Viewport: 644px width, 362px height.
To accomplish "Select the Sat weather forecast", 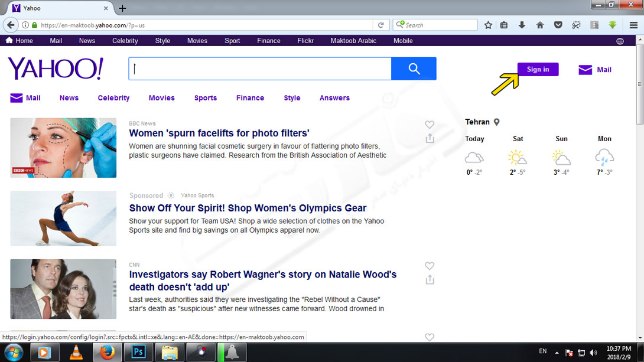I will click(x=518, y=155).
